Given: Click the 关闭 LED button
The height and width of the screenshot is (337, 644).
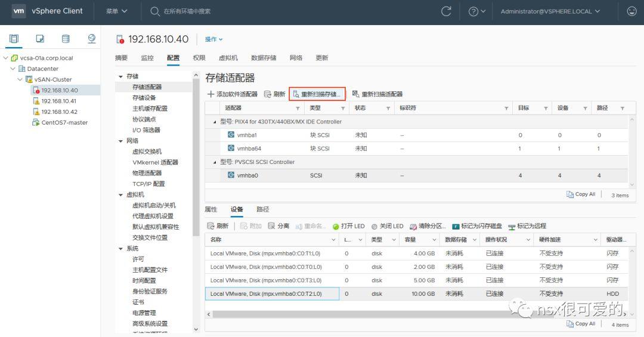Looking at the screenshot, I should (x=388, y=226).
